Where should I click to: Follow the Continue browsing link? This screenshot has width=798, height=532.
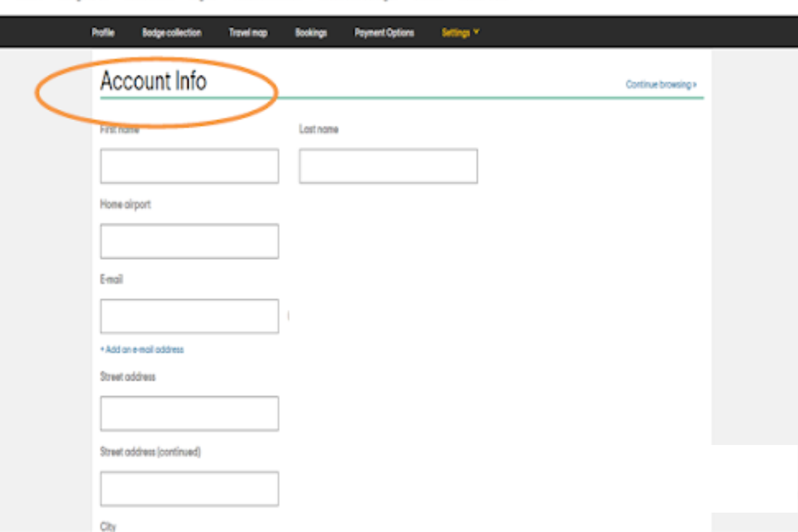(661, 84)
